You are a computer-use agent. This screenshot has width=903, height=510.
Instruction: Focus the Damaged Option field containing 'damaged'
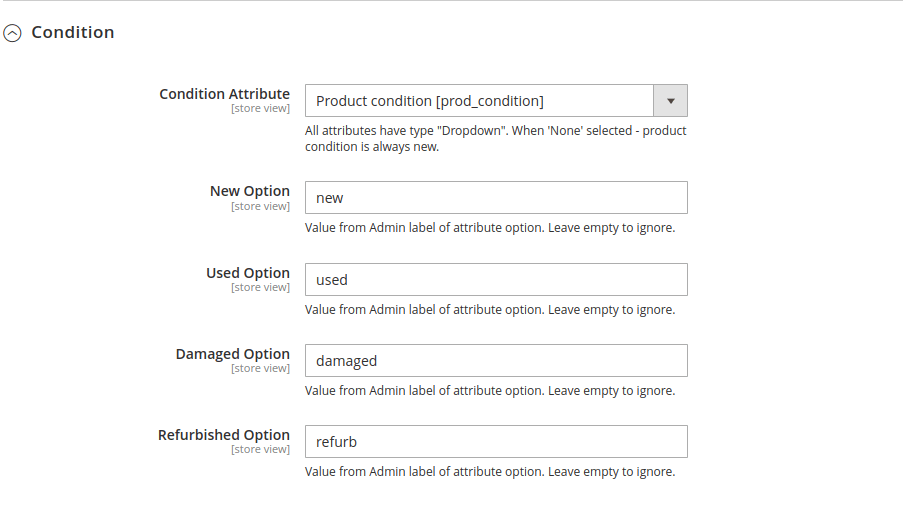tap(496, 360)
